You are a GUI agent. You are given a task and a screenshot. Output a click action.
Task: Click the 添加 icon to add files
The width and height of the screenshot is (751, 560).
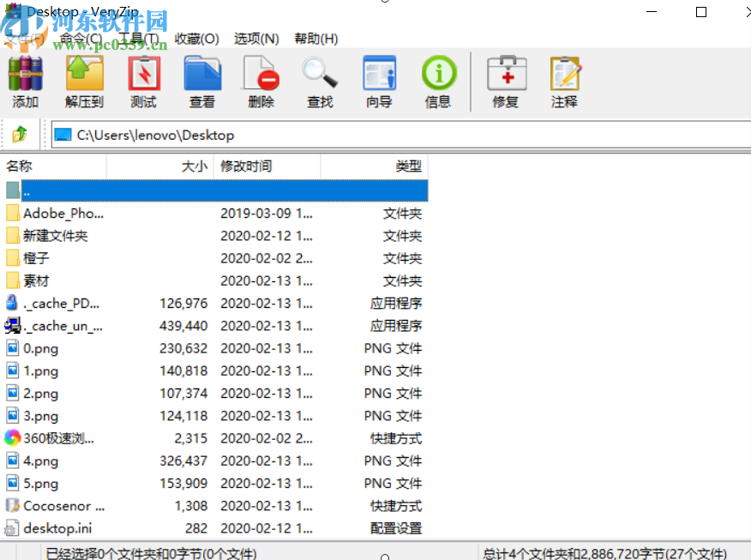(x=25, y=77)
